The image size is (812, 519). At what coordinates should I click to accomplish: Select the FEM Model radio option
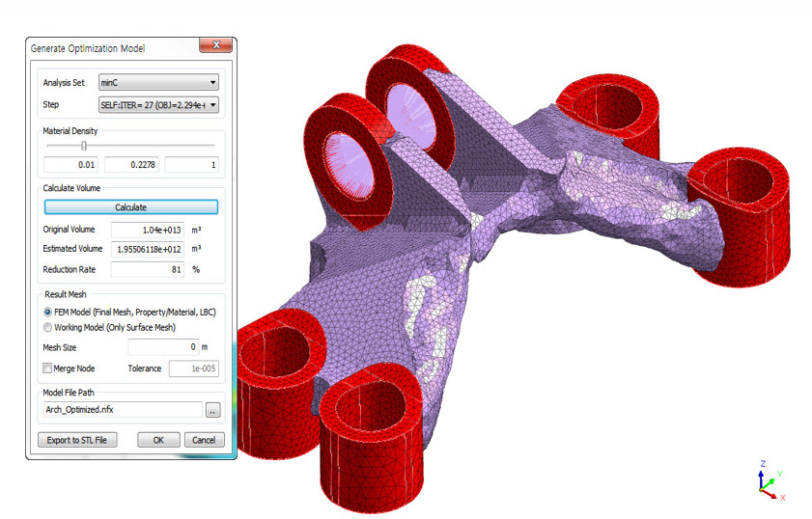click(x=48, y=313)
